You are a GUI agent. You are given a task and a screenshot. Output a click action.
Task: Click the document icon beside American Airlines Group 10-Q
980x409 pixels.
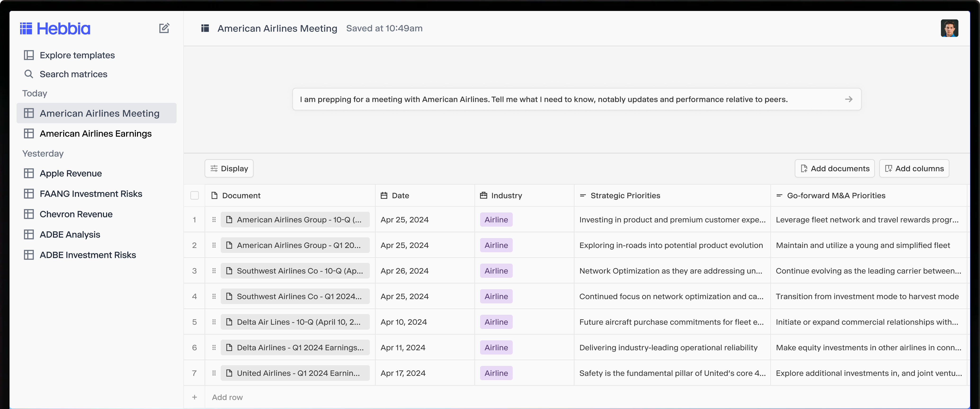tap(229, 220)
